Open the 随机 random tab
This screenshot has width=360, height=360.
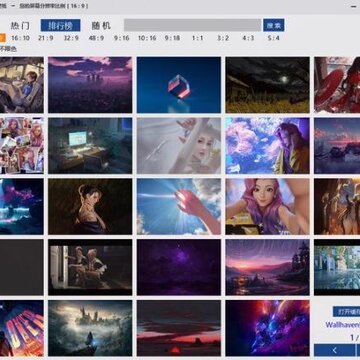point(101,26)
